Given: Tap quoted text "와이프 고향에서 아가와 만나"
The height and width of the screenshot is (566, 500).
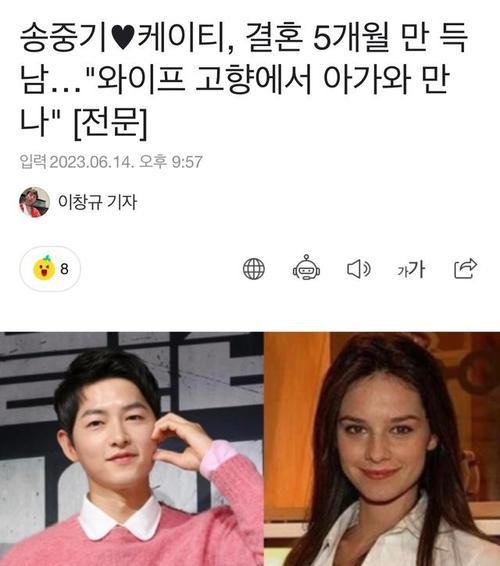Looking at the screenshot, I should [x=235, y=99].
